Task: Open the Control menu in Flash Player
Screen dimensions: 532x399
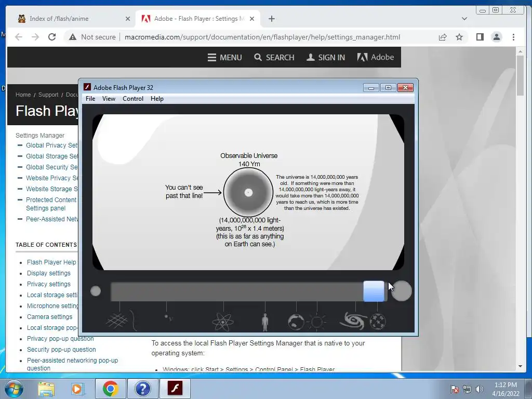Action: tap(133, 99)
